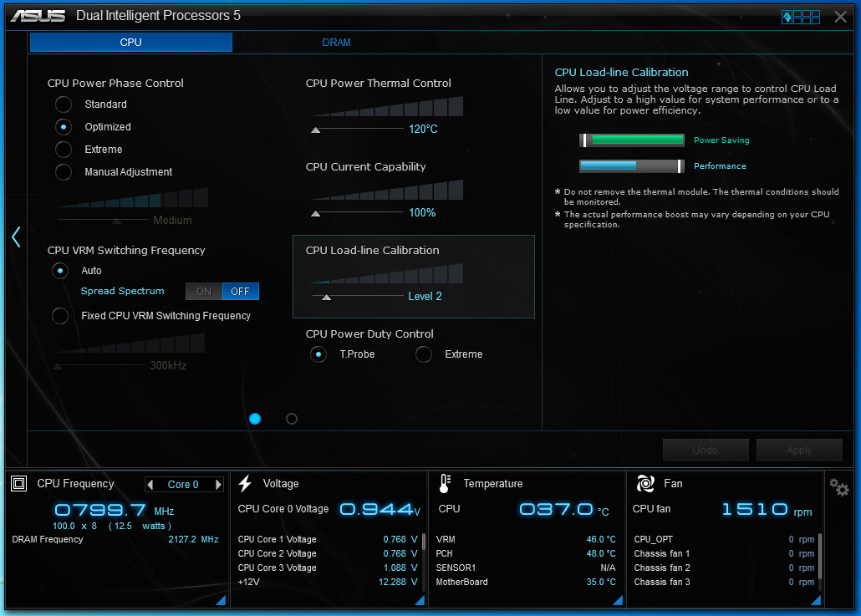This screenshot has height=616, width=861.
Task: Click the Fan panel icon
Action: click(645, 484)
